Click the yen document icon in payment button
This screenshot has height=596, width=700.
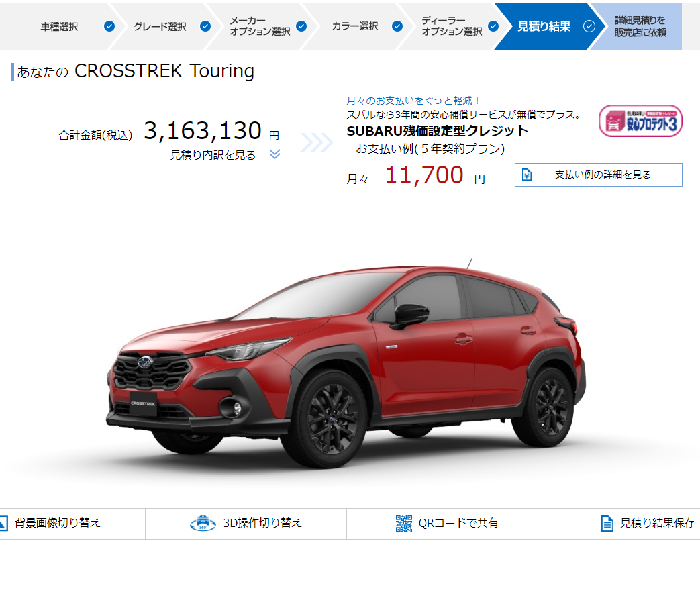tap(527, 175)
